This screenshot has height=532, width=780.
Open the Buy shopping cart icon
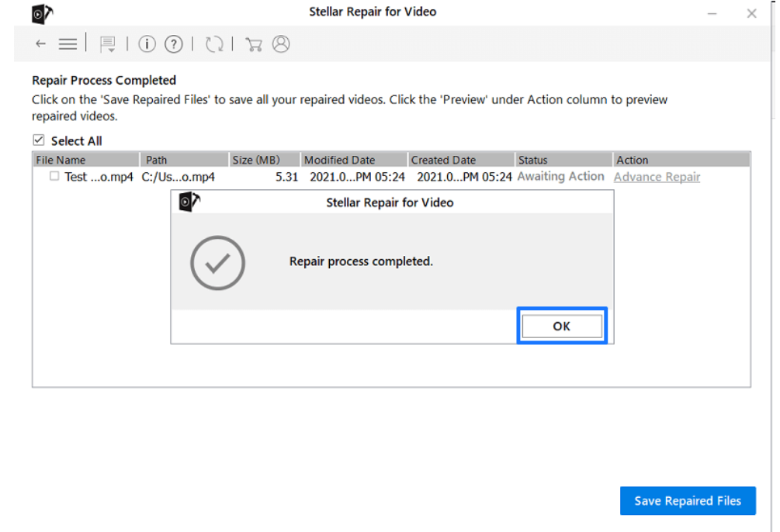pos(254,45)
